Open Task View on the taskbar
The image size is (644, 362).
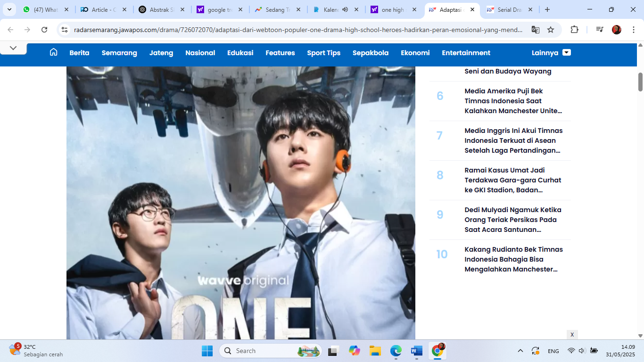click(x=334, y=351)
